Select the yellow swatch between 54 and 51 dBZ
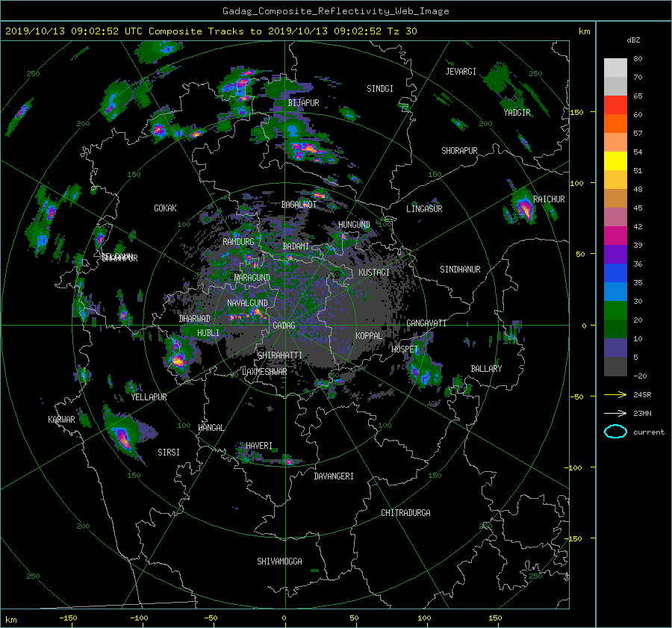 pyautogui.click(x=615, y=161)
